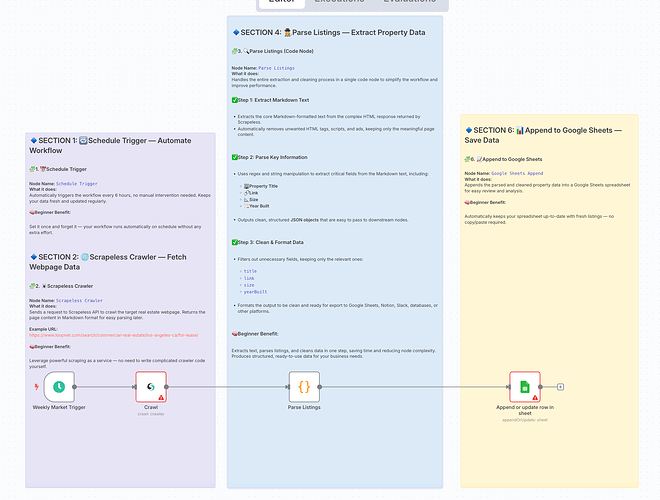Click the 'yearBuilt' code field item

(255, 292)
